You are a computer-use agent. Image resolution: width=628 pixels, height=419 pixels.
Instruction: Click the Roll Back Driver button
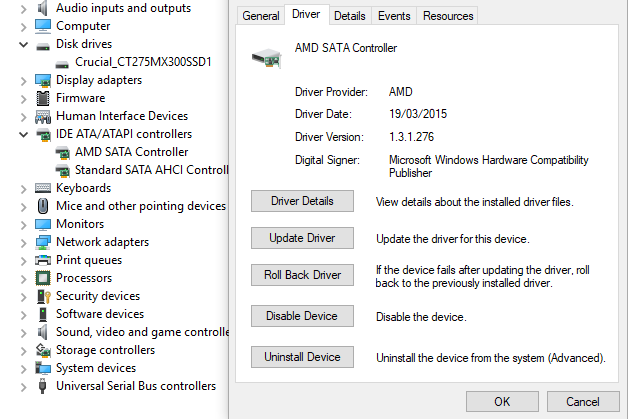[x=302, y=275]
